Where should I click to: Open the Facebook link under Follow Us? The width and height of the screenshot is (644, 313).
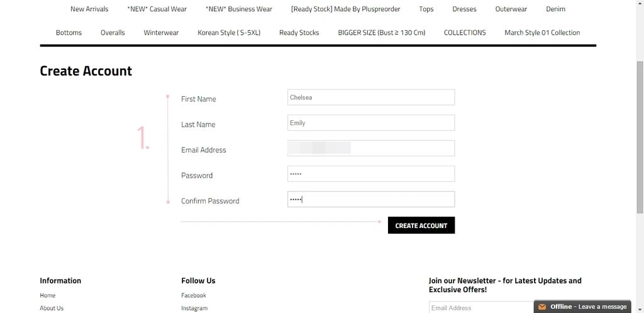coord(194,295)
